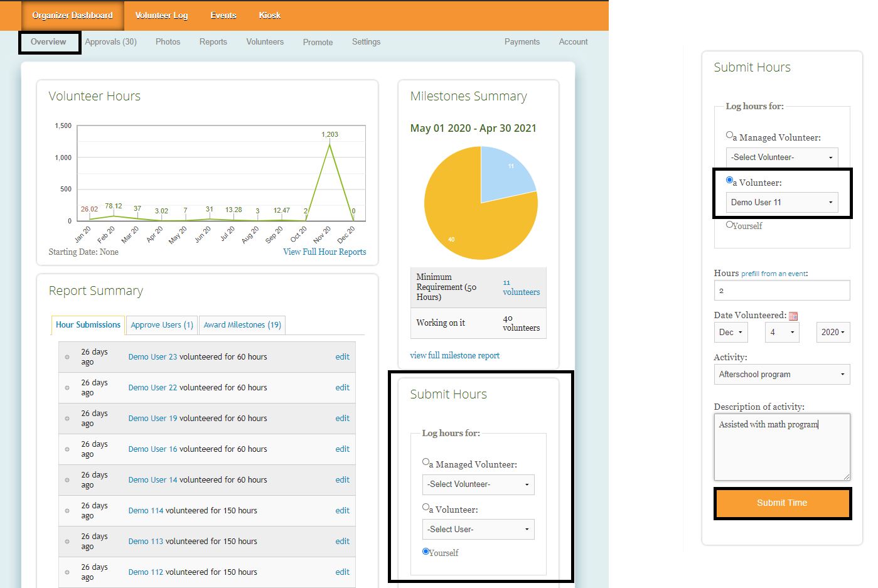This screenshot has height=588, width=878.
Task: Click the Hours input field
Action: point(781,291)
